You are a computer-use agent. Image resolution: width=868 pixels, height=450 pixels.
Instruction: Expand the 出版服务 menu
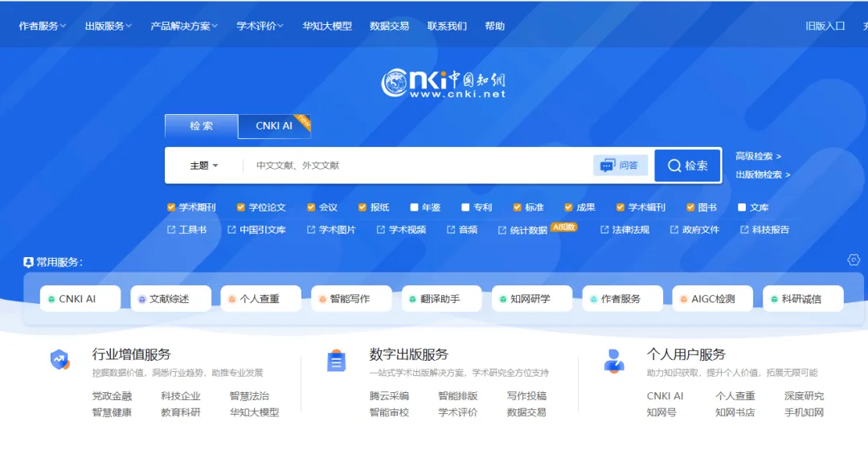[108, 26]
